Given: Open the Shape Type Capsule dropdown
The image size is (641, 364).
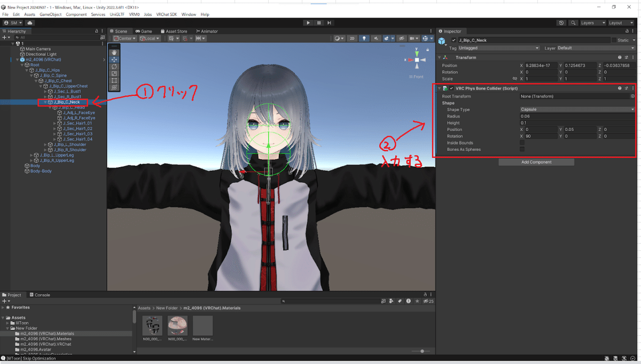Looking at the screenshot, I should tap(577, 109).
